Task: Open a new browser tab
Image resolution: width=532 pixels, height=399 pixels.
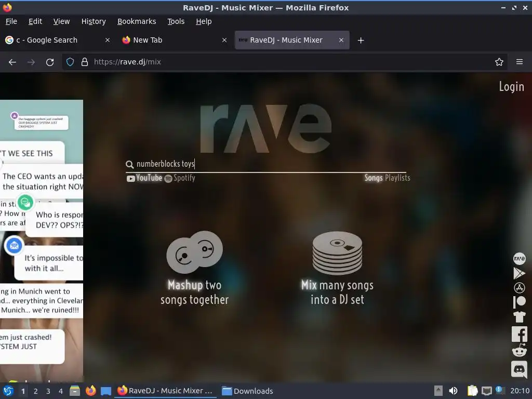Action: (x=361, y=41)
